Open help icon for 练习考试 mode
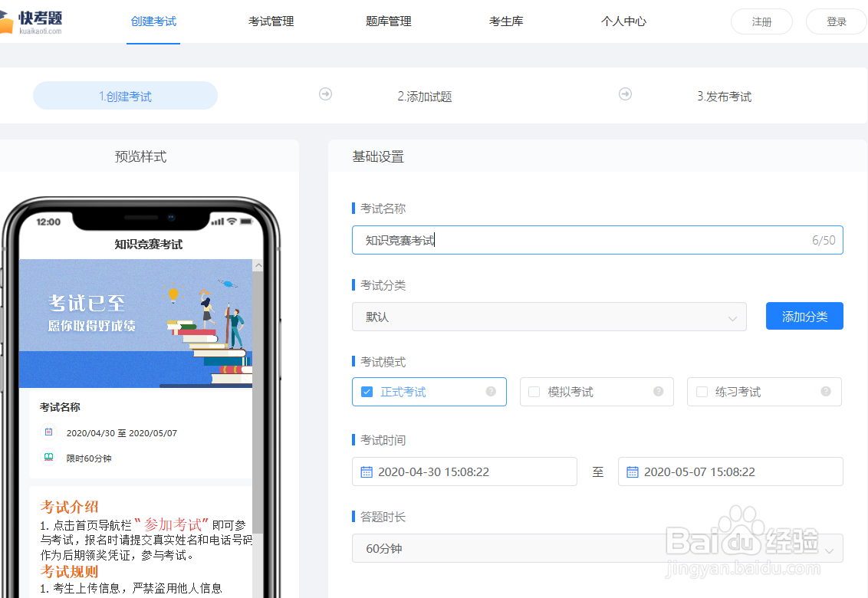Image resolution: width=868 pixels, height=598 pixels. [x=825, y=392]
